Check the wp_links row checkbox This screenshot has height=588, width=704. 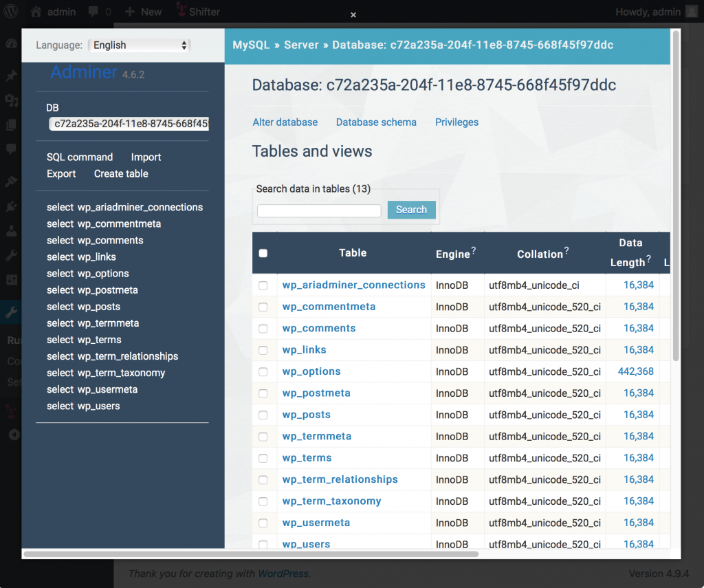263,350
